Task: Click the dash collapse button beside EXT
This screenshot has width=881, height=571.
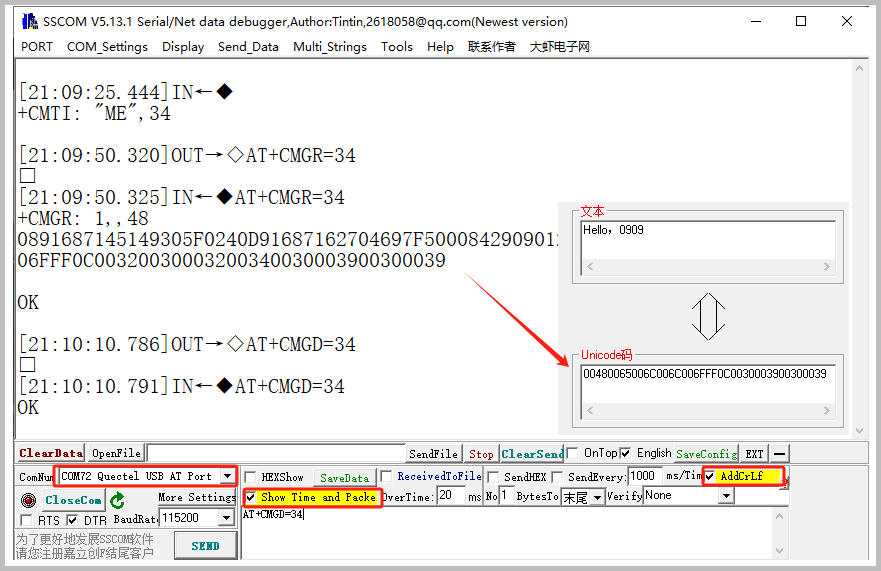Action: [x=780, y=454]
